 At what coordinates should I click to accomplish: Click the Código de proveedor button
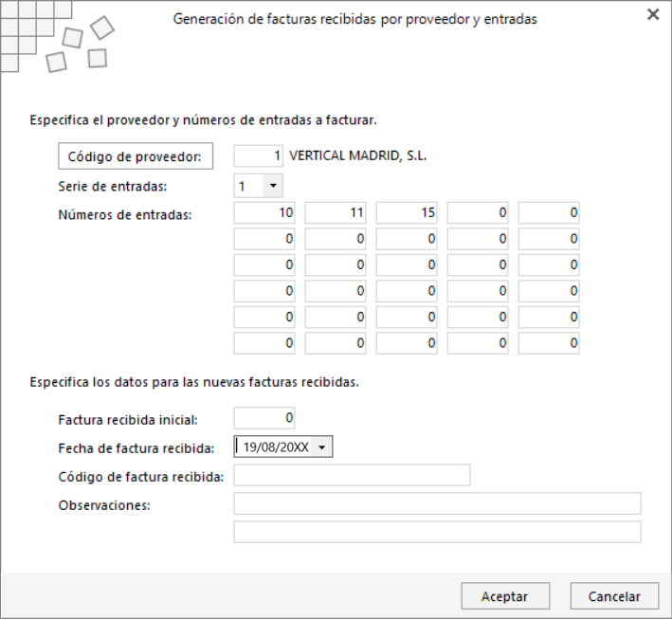pyautogui.click(x=136, y=156)
